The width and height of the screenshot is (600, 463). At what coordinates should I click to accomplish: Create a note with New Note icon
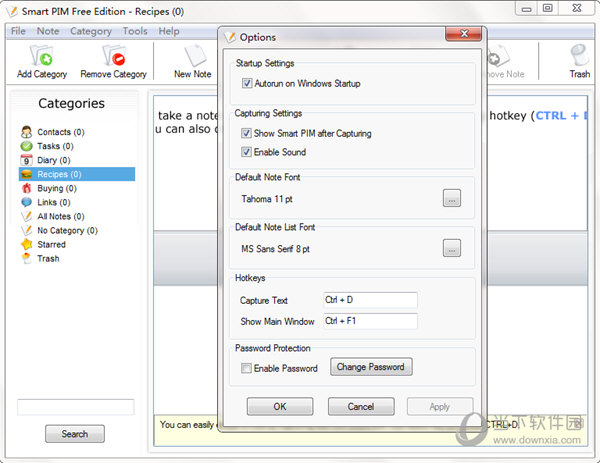coord(195,56)
